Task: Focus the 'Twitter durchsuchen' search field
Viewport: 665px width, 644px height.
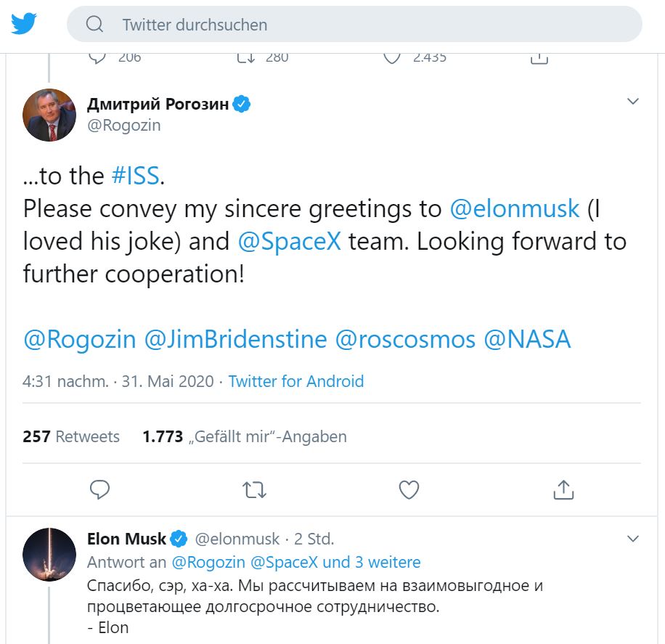Action: (x=363, y=25)
